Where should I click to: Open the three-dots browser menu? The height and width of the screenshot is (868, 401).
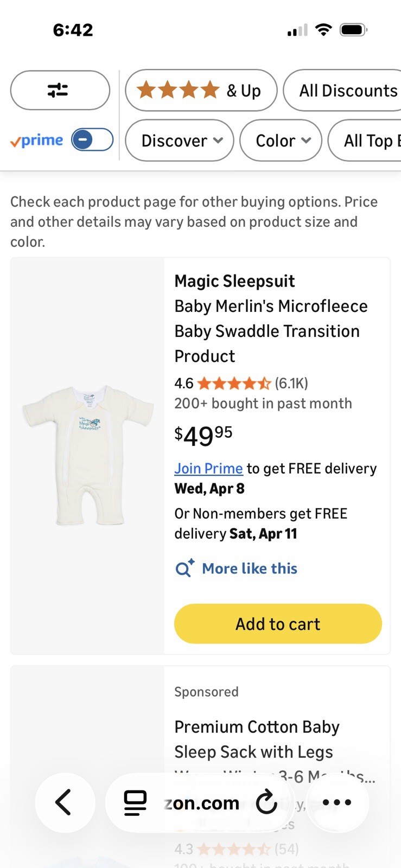click(337, 802)
